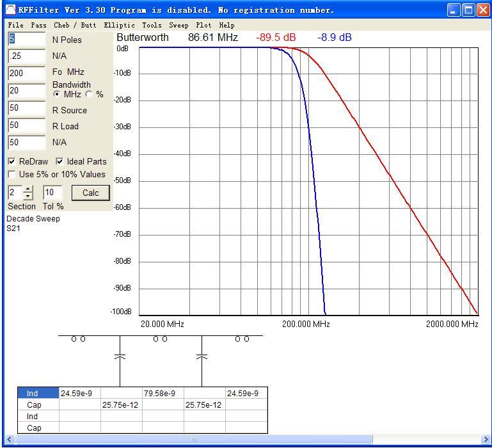Click the Section number field

coord(15,193)
